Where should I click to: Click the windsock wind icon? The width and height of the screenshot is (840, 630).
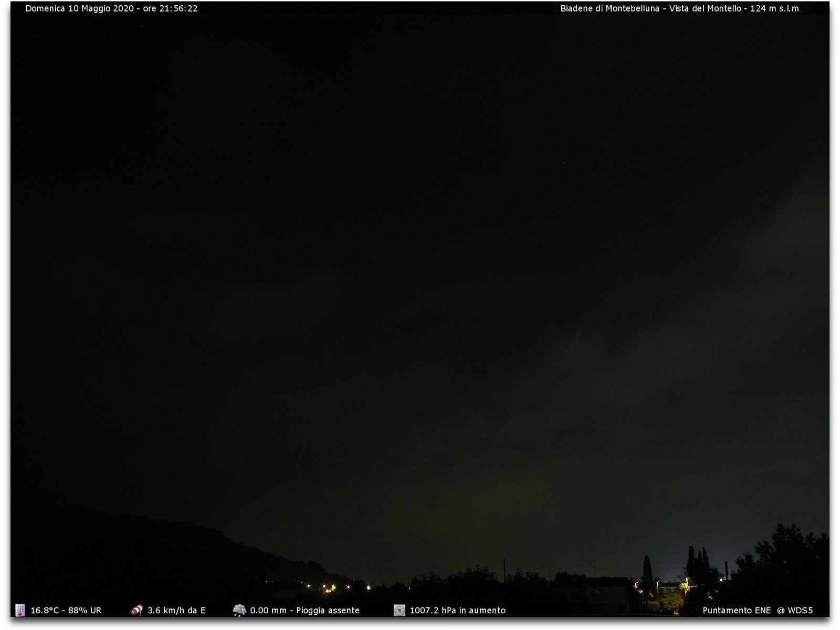136,610
